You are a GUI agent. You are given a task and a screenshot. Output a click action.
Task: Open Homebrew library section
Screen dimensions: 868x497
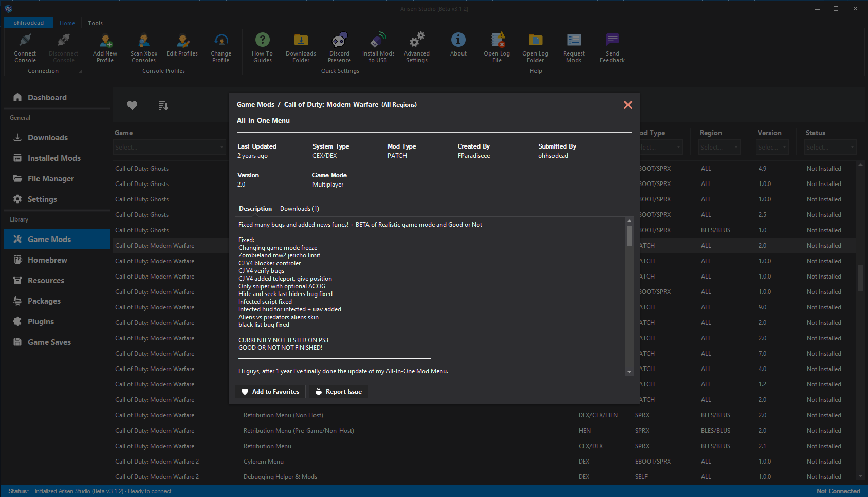(x=57, y=260)
